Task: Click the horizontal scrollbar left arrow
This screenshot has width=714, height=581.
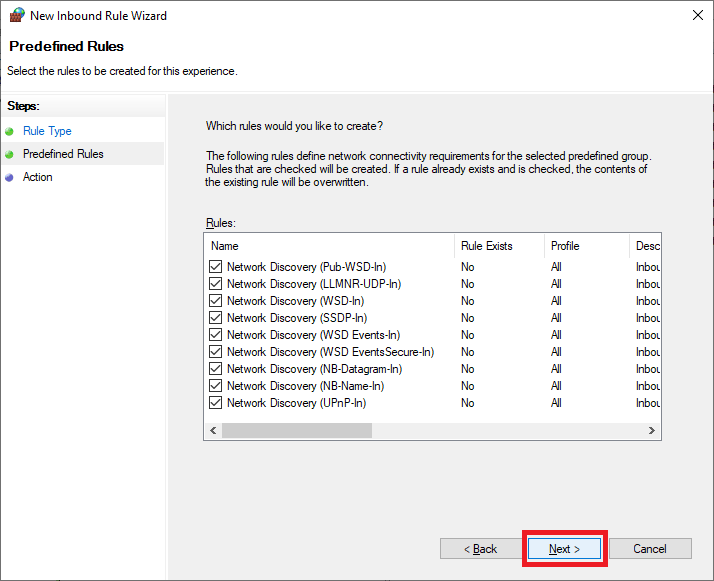Action: [212, 430]
